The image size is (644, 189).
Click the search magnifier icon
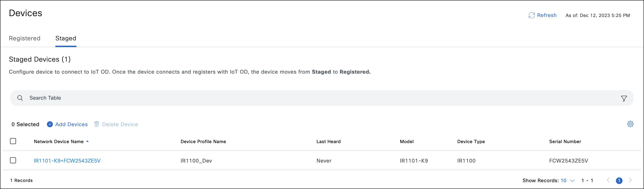(20, 98)
